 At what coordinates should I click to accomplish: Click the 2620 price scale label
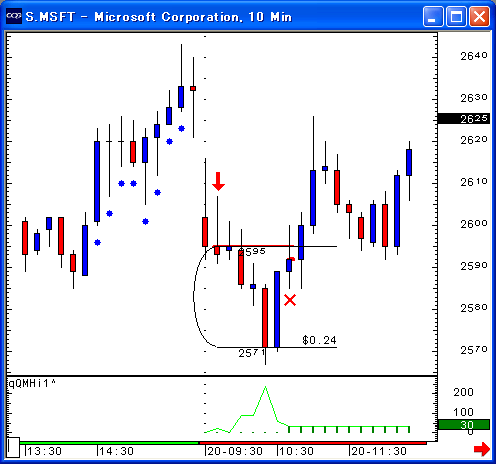pos(474,140)
